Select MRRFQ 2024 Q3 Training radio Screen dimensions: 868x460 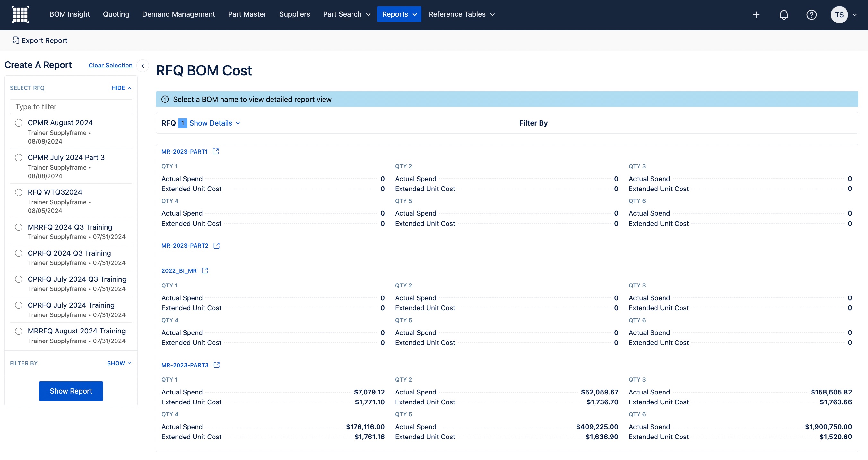19,227
